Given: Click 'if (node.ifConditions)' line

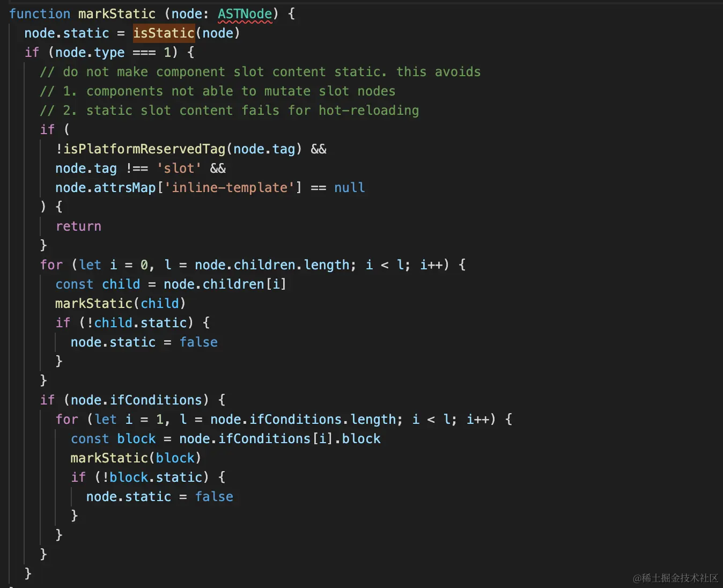Looking at the screenshot, I should [x=132, y=400].
